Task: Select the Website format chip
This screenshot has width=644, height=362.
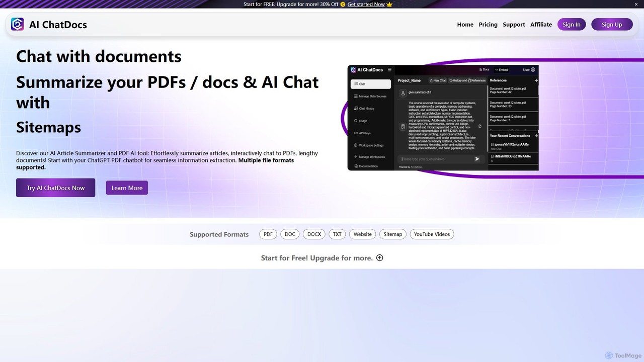Action: [x=362, y=234]
